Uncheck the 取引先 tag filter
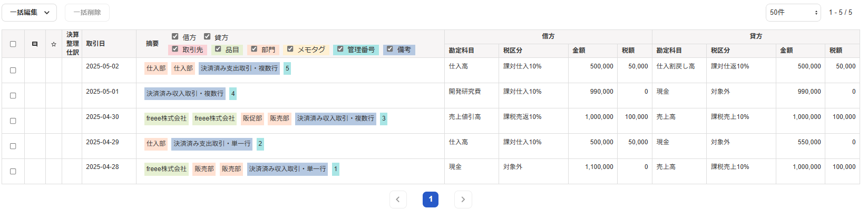The height and width of the screenshot is (219, 868). 175,49
